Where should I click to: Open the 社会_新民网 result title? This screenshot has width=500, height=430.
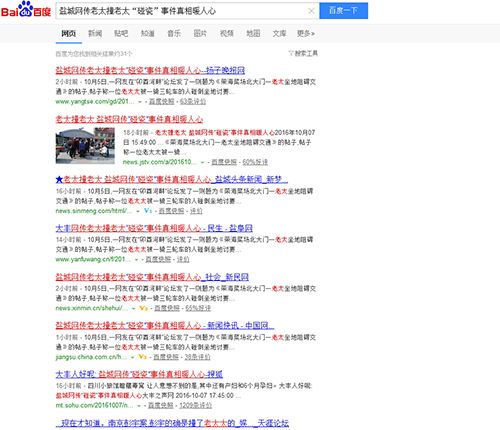coord(152,277)
